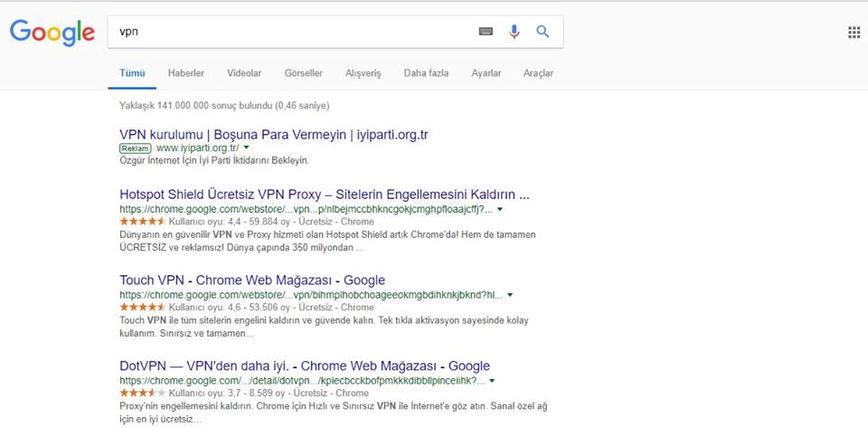Open the Google apps grid
Viewport: 868px width, 428px height.
[854, 33]
